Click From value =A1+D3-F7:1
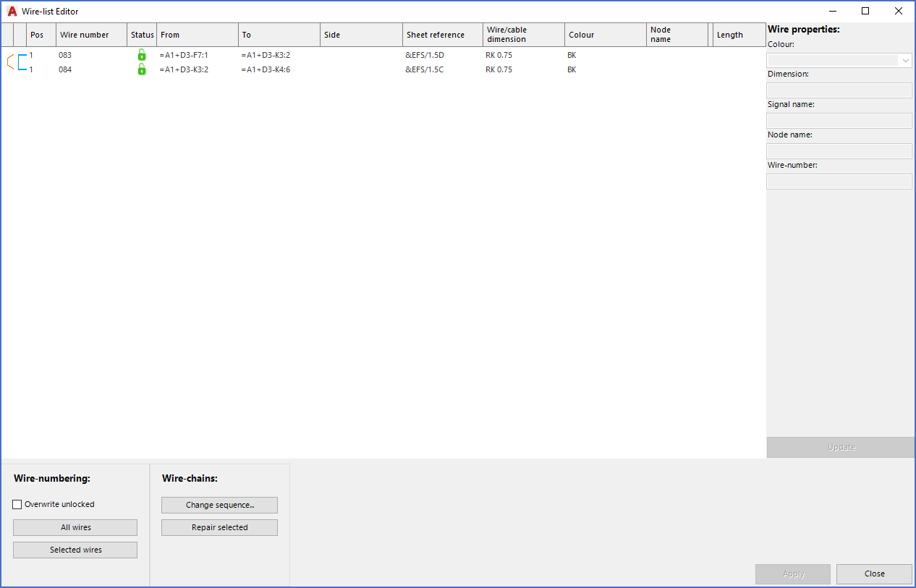The height and width of the screenshot is (588, 916). [x=184, y=55]
